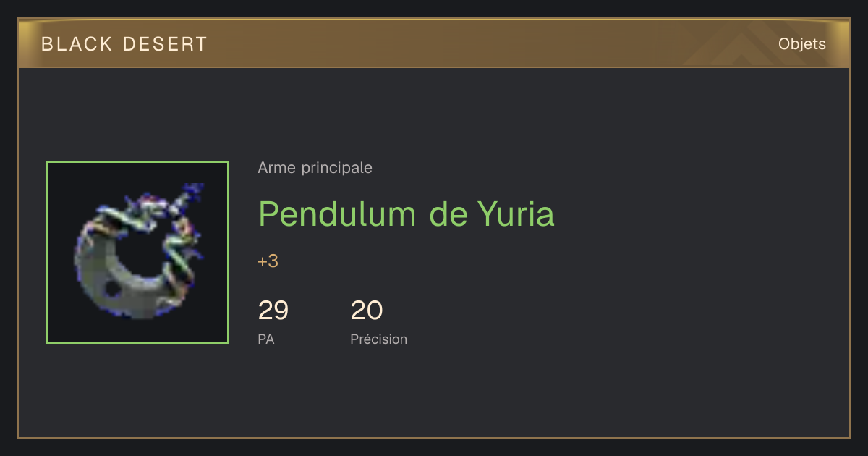Click the Arme principale category label

(x=315, y=168)
